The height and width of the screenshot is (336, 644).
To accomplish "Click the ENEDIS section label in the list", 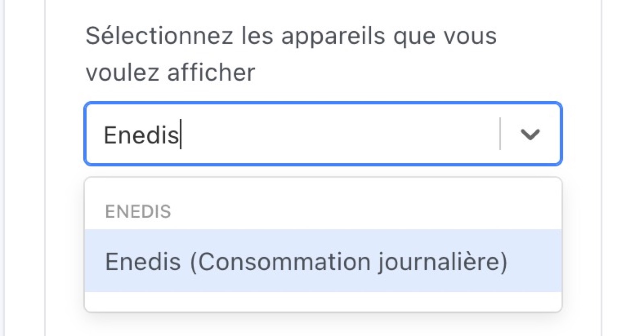I will click(x=138, y=211).
